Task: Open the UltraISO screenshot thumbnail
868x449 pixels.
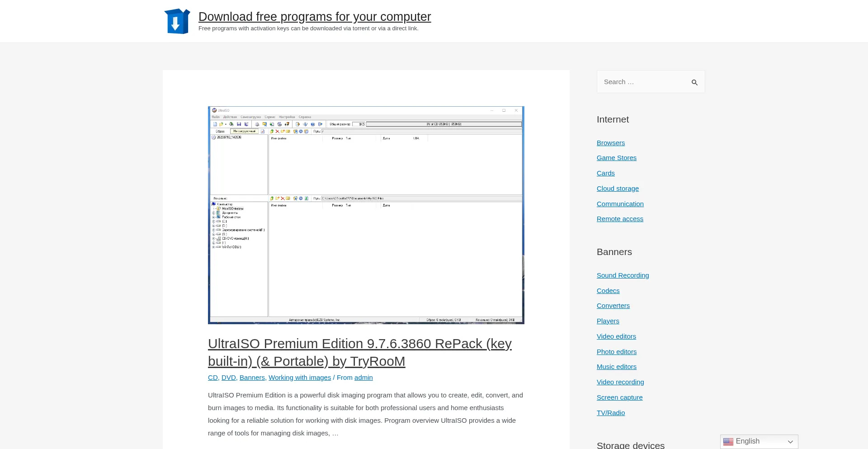Action: (x=366, y=215)
